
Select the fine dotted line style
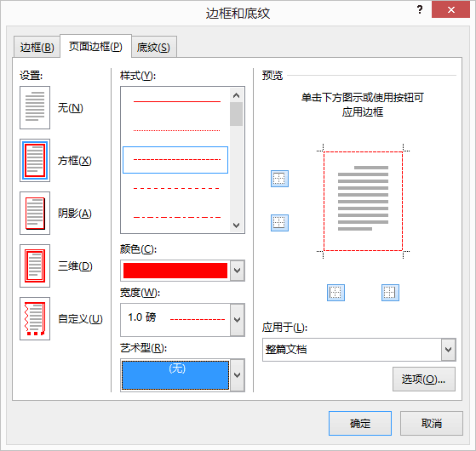click(x=177, y=131)
